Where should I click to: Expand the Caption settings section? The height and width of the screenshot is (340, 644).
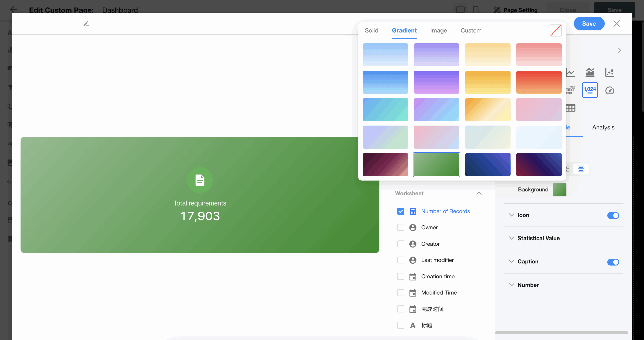pyautogui.click(x=512, y=262)
